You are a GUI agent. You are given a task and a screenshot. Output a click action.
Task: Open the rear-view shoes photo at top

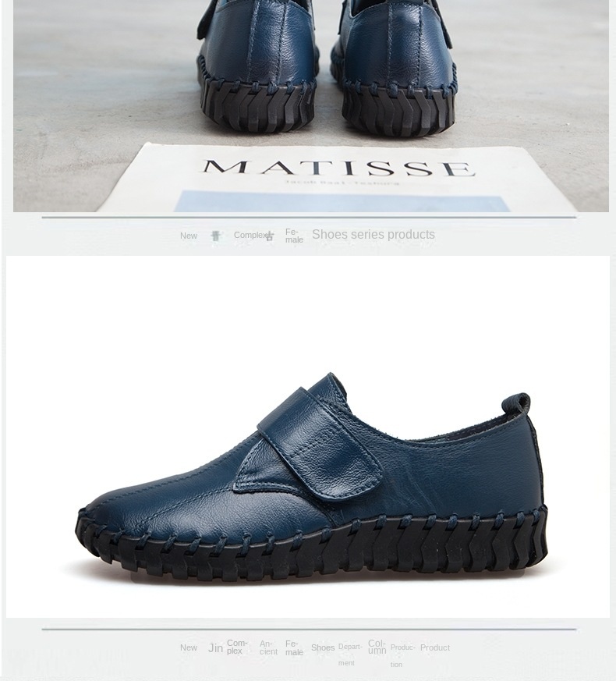point(310,106)
